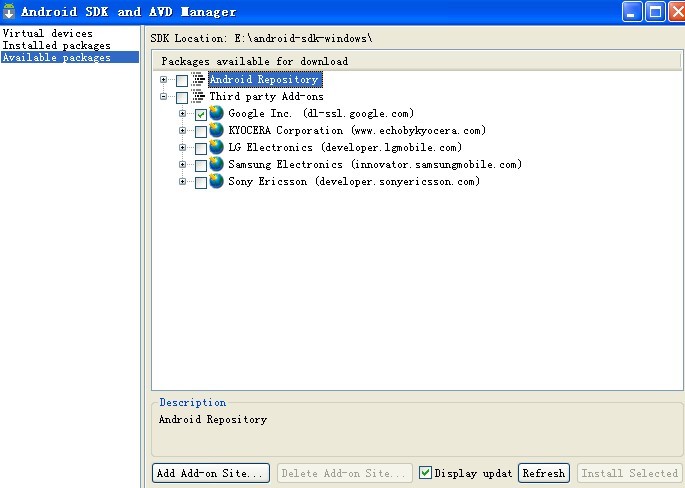Expand the Android Repository tree node
685x488 pixels.
tap(163, 80)
